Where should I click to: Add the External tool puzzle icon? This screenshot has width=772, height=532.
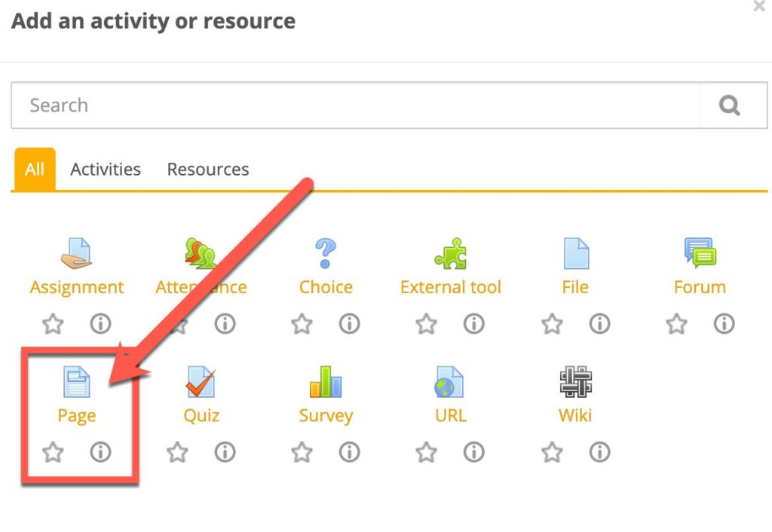[x=450, y=254]
